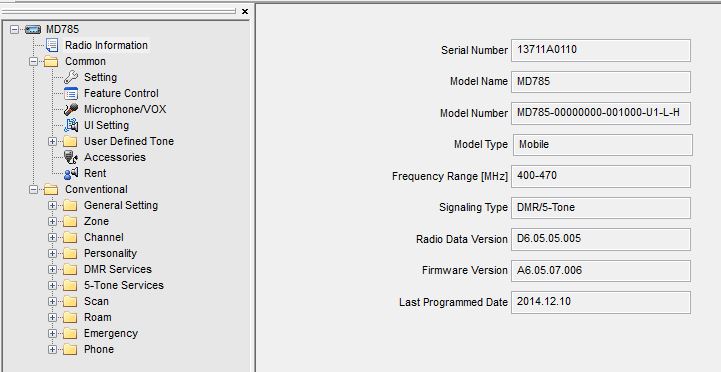Select the Zone tree item
Screen dimensions: 721x372
coord(96,221)
